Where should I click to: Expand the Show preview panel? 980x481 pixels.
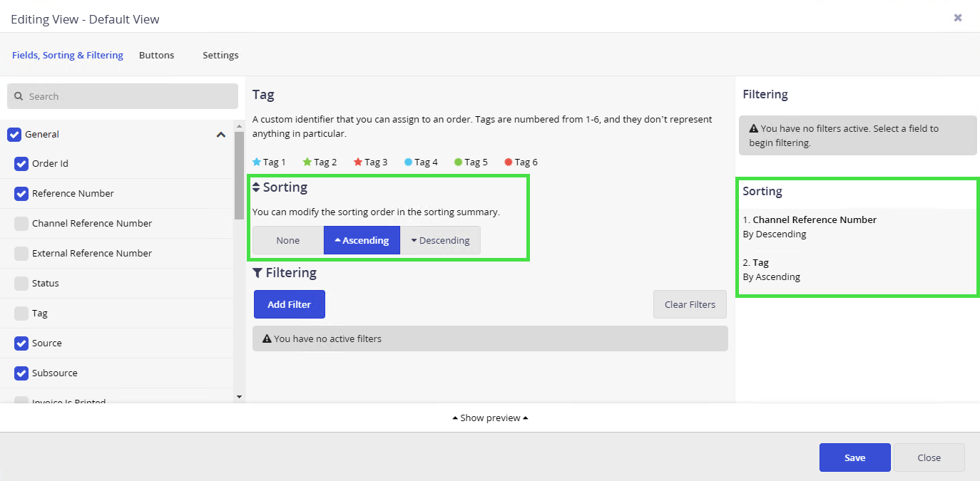click(490, 418)
